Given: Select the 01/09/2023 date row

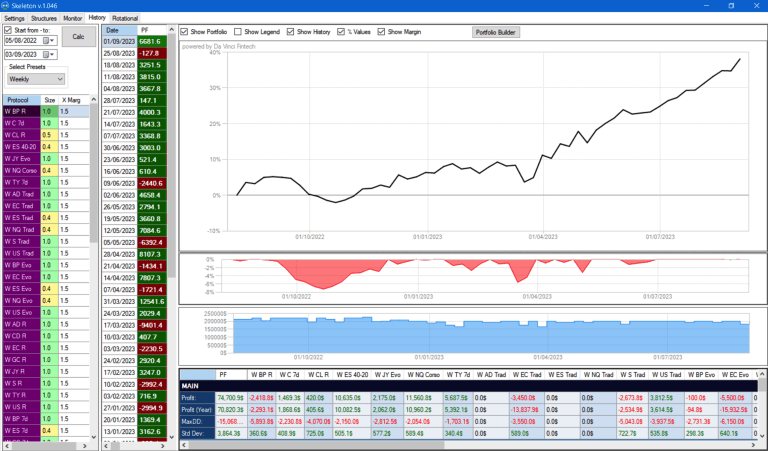Looking at the screenshot, I should tap(119, 42).
